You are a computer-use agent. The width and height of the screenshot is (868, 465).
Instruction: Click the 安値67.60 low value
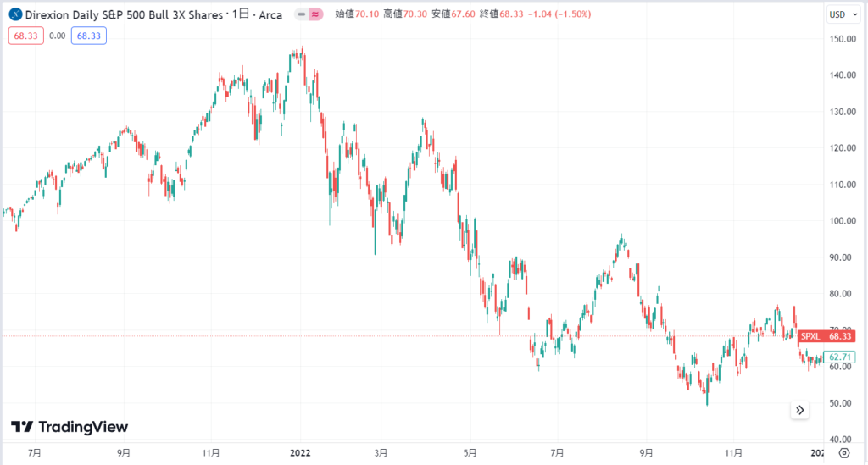[453, 14]
